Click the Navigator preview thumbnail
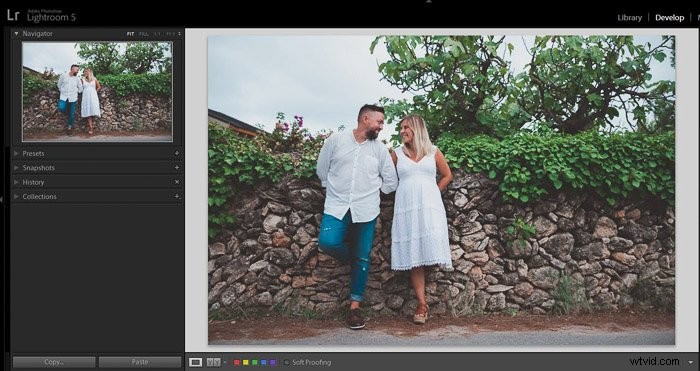 click(97, 92)
